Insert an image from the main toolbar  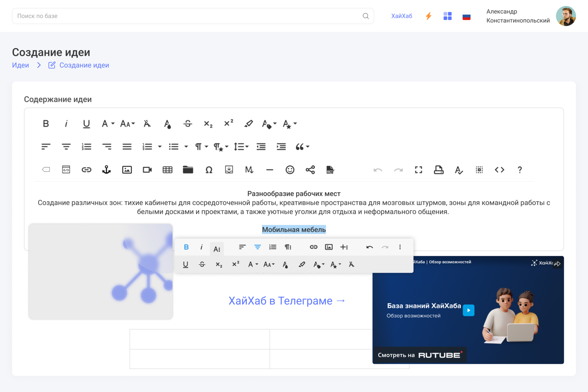point(127,170)
